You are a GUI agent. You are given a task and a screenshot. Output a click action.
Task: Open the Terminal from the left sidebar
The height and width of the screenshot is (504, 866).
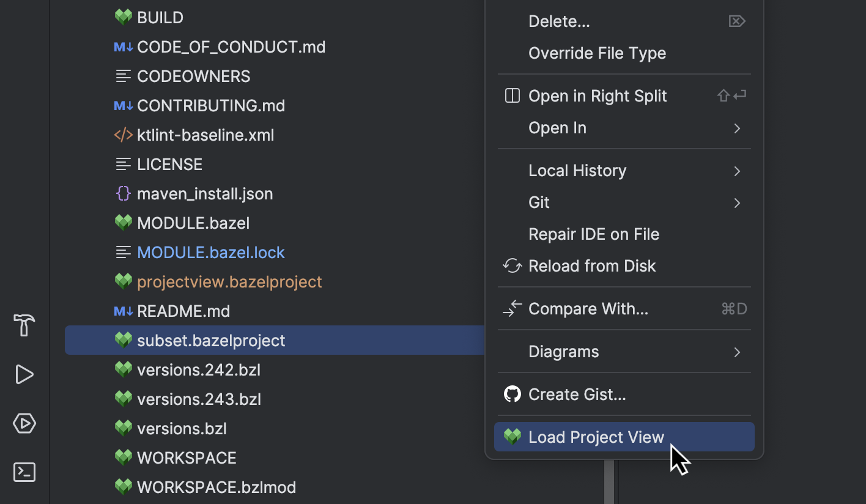point(23,472)
